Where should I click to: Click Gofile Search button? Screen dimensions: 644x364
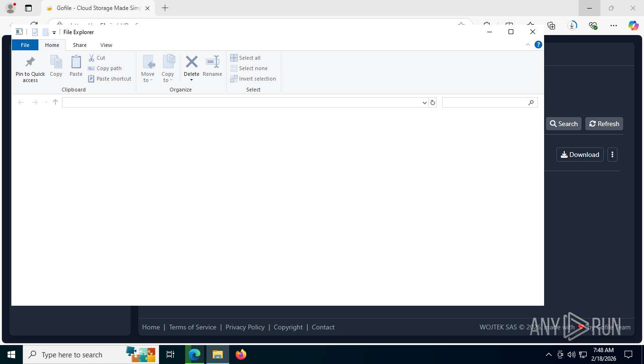(x=563, y=124)
